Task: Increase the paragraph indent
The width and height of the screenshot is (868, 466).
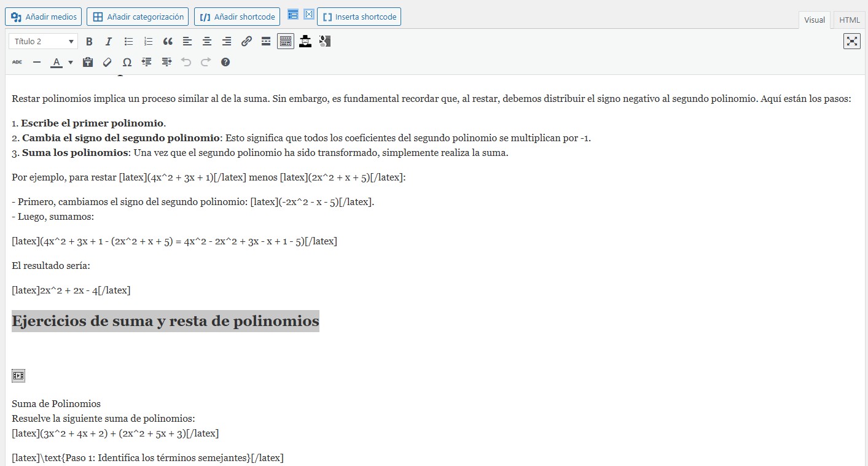Action: coord(166,62)
